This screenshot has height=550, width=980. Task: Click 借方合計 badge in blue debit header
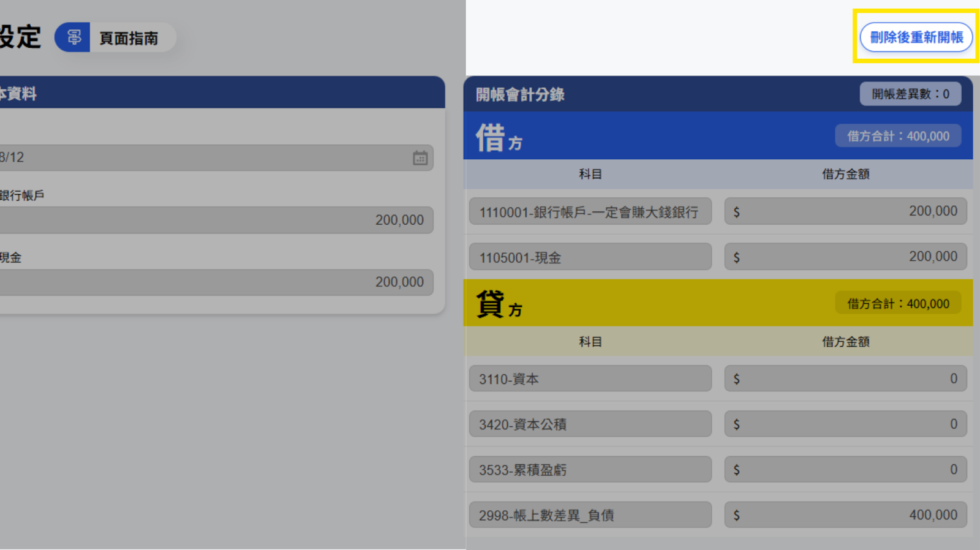point(897,136)
